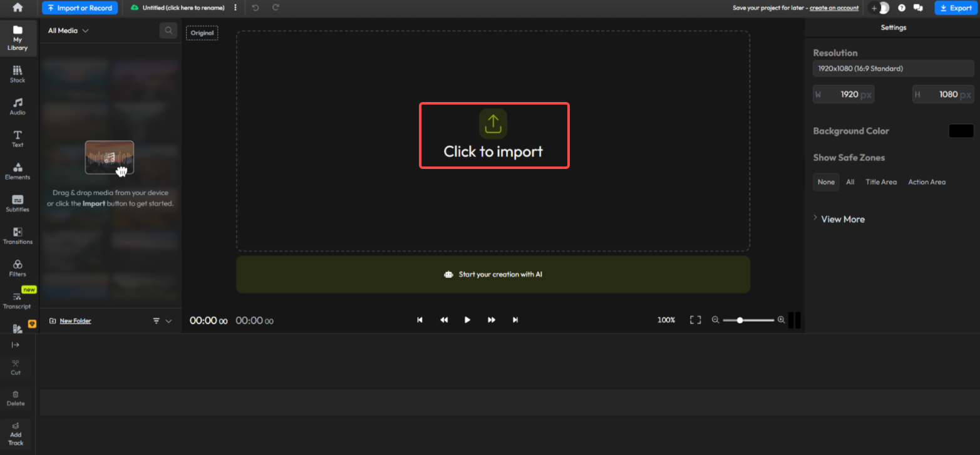Show Action Area safe zone

(x=927, y=182)
